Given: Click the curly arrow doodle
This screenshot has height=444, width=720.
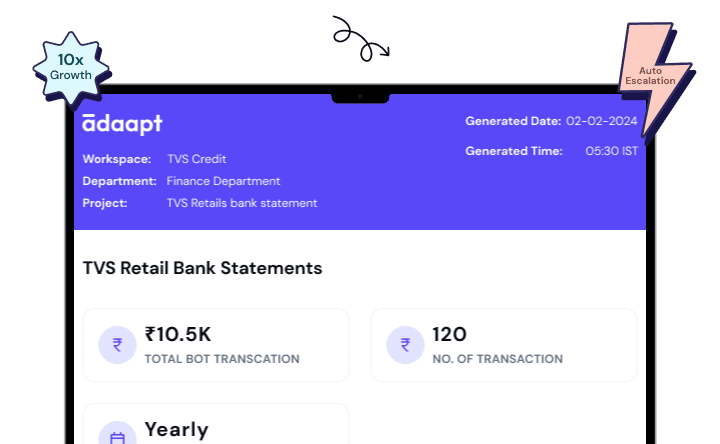Looking at the screenshot, I should [x=361, y=39].
